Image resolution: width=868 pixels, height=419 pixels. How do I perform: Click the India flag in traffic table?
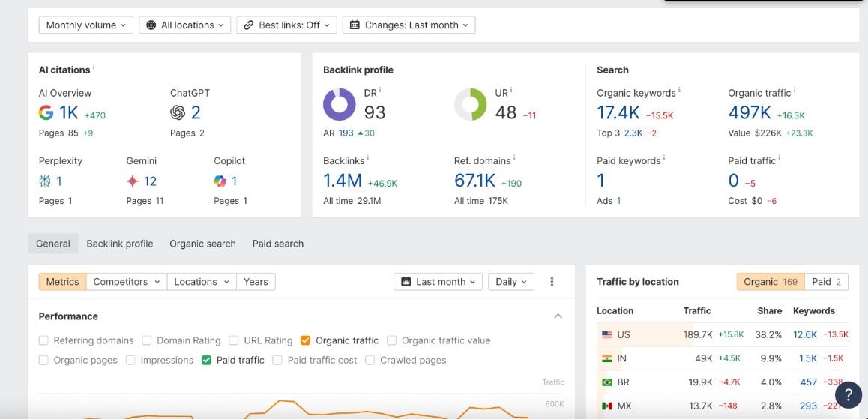(606, 359)
